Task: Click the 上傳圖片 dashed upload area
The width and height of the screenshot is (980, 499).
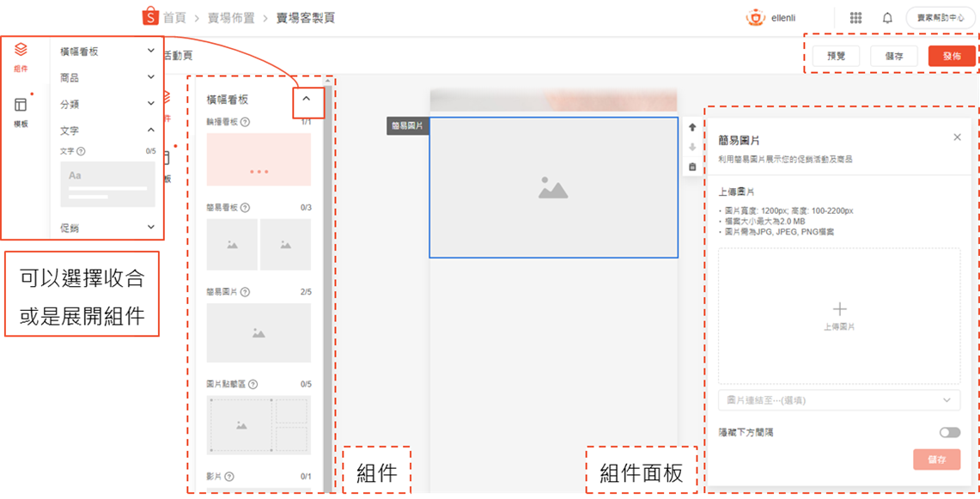Action: pyautogui.click(x=839, y=316)
